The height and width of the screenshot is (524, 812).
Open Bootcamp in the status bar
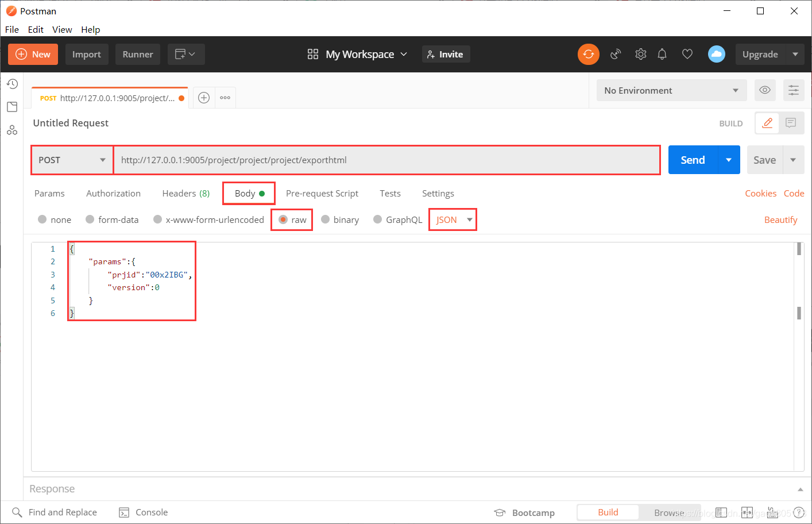[524, 513]
